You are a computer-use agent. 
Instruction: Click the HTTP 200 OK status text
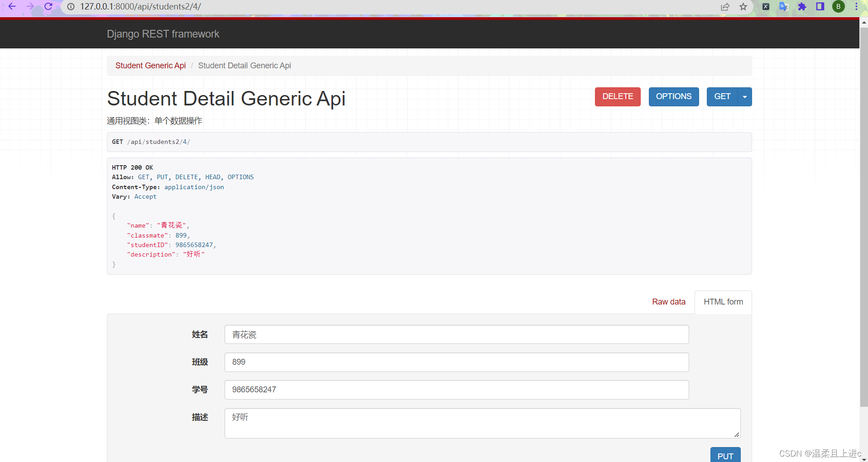132,167
